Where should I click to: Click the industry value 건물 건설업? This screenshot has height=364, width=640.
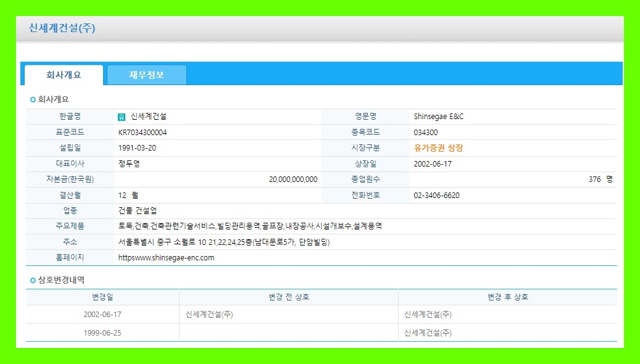click(138, 210)
